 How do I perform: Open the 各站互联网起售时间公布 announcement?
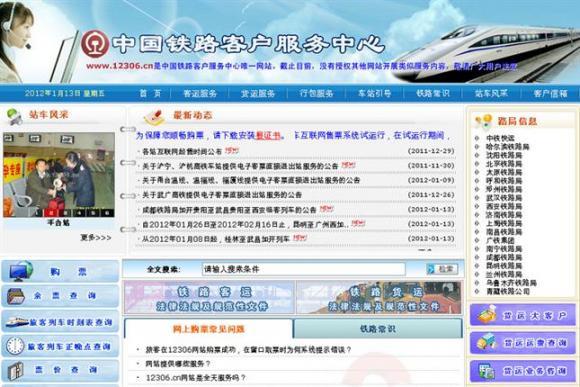[182, 151]
